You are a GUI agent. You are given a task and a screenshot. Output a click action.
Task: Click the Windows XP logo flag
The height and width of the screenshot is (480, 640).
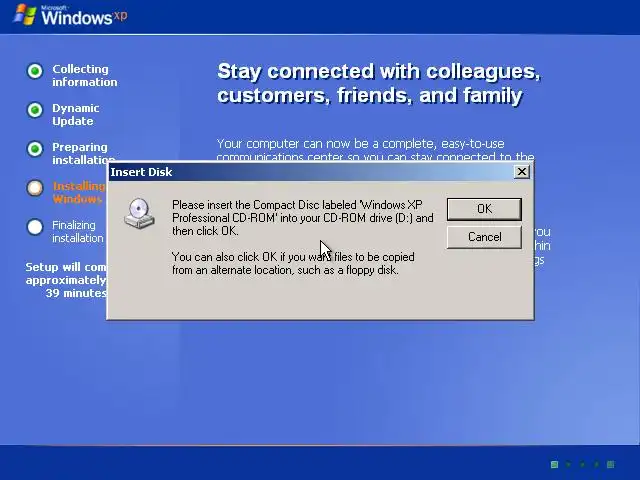(24, 15)
